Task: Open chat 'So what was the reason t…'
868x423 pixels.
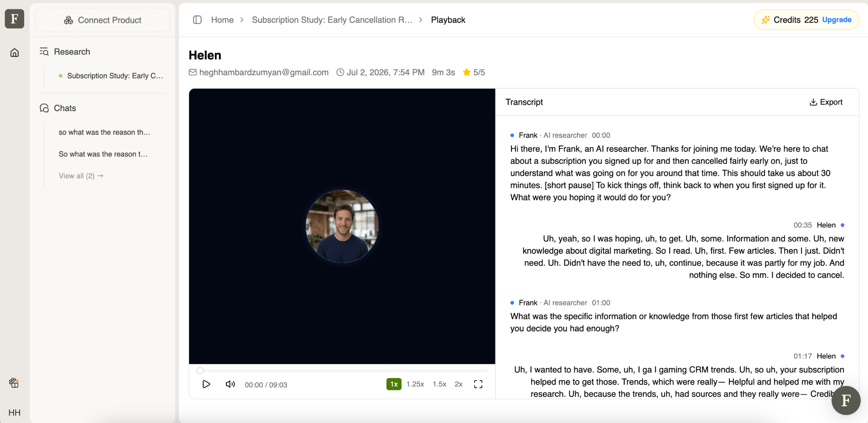Action: pos(103,154)
